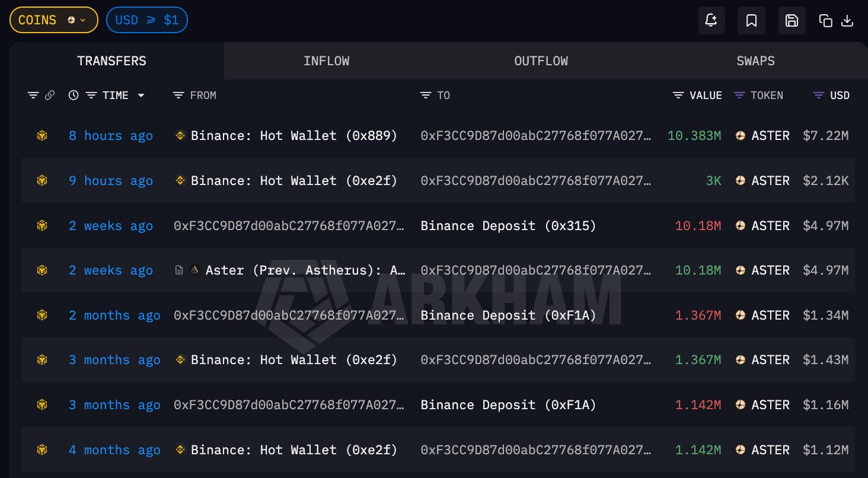Click the Binance logo in the 9 hours ago row
Viewport: 868px width, 478px height.
pyautogui.click(x=180, y=180)
